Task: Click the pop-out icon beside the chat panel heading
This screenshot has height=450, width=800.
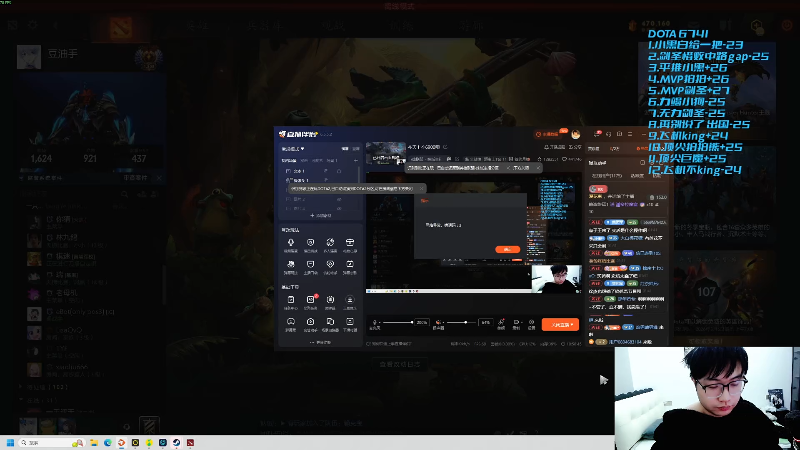Action: point(642,163)
